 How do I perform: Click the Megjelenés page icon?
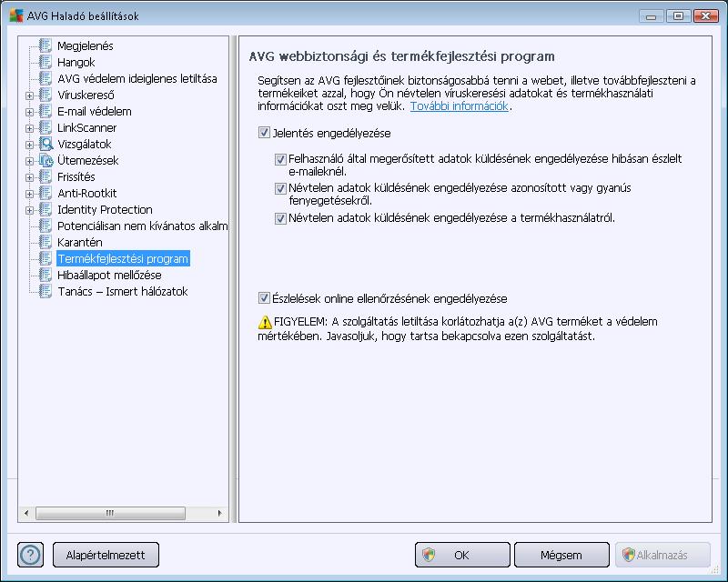pos(45,45)
